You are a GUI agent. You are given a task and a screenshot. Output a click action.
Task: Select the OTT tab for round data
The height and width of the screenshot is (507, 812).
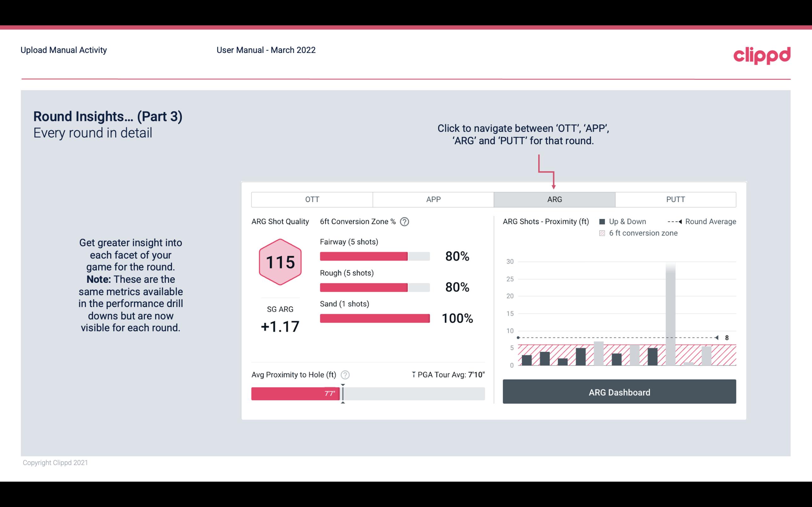[x=312, y=200]
